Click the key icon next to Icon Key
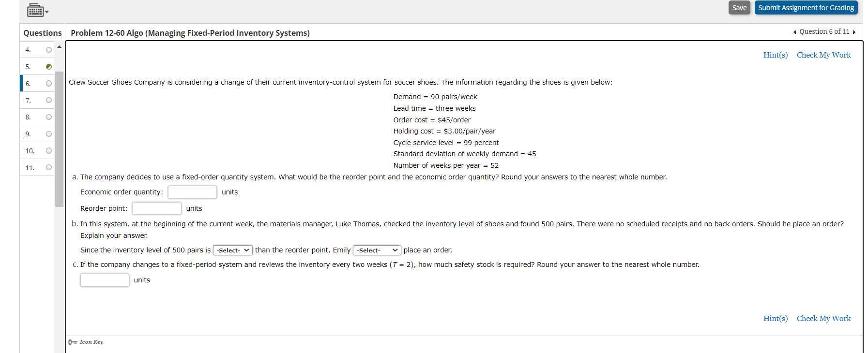This screenshot has height=353, width=868. (73, 342)
